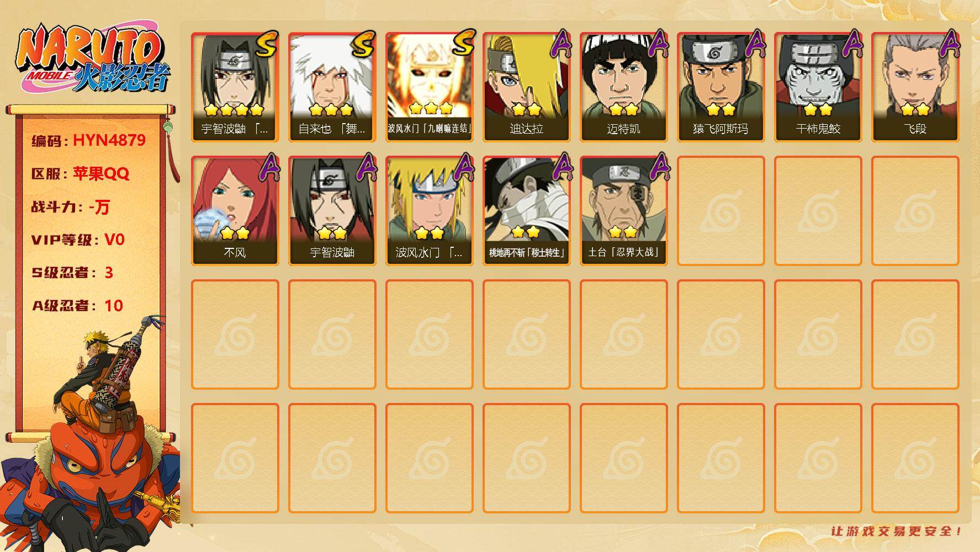Click the empty slot after 土台 card

(721, 211)
